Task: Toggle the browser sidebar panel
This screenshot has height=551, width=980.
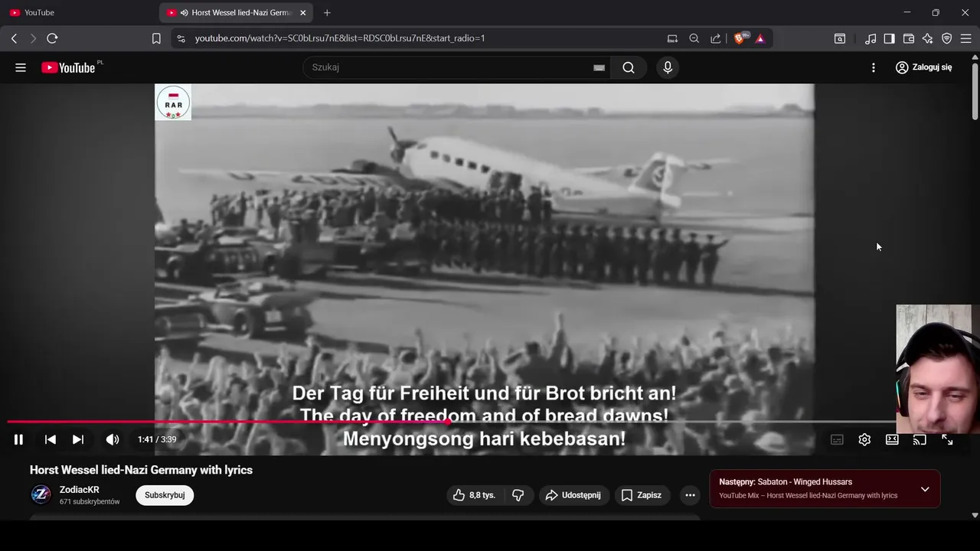Action: point(889,38)
